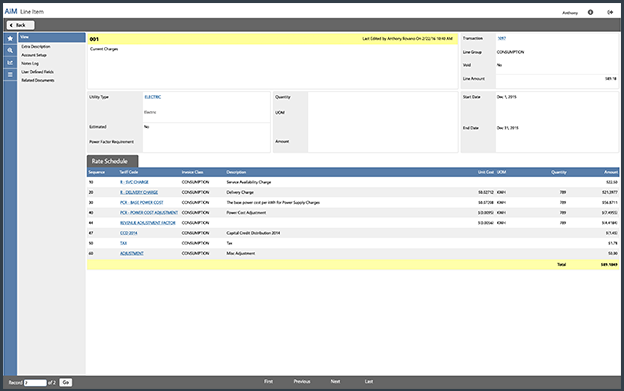
Task: Click the Misc Adjustment description cell
Action: (x=241, y=253)
